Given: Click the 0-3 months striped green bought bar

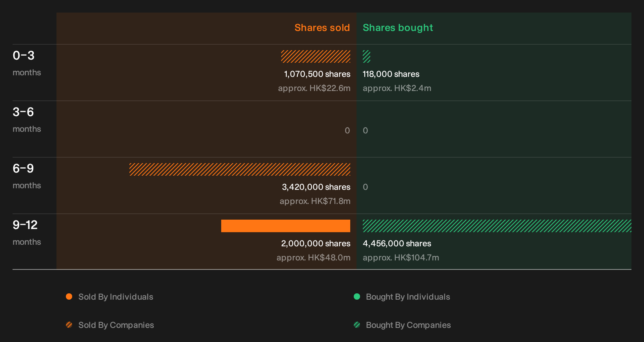Looking at the screenshot, I should coord(367,56).
